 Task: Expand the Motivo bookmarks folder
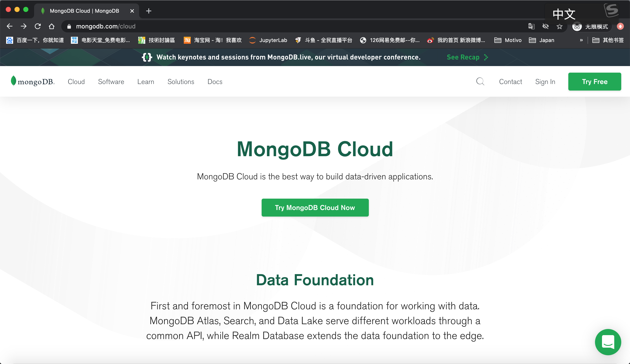[508, 40]
